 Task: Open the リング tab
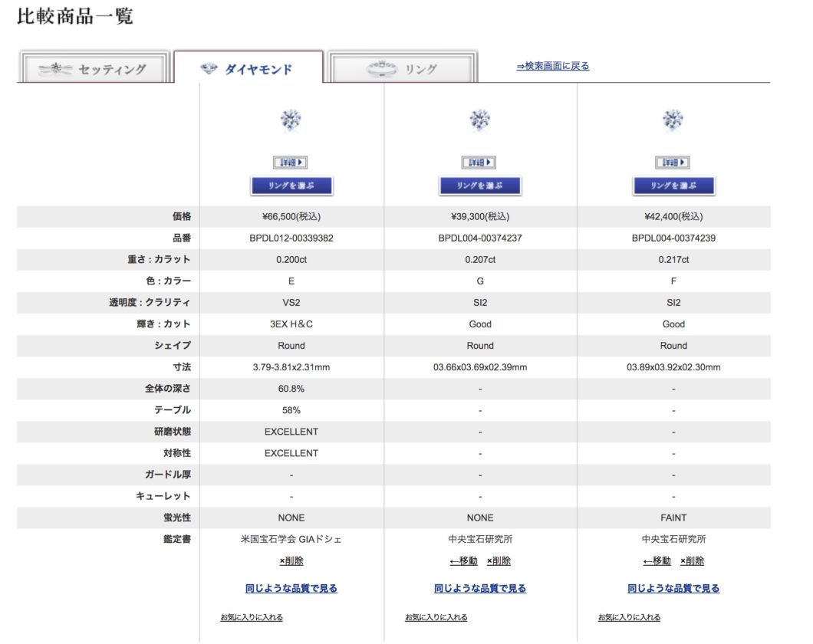(x=402, y=69)
